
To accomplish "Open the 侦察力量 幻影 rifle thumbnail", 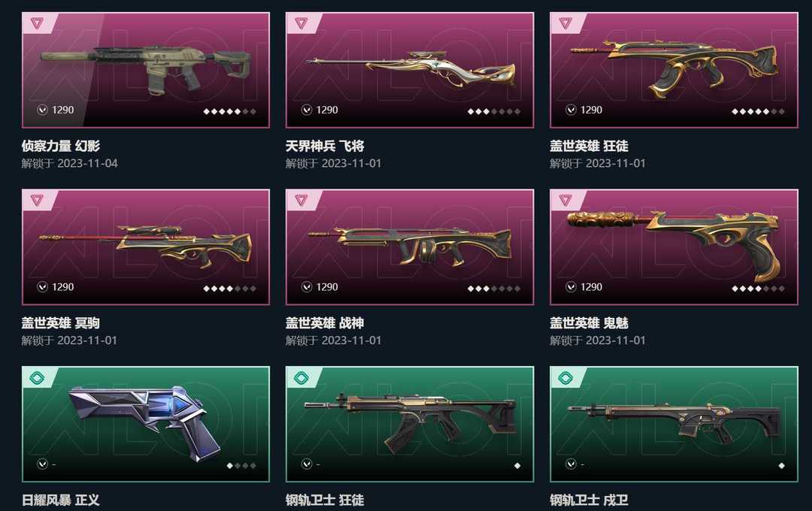I will pyautogui.click(x=146, y=69).
